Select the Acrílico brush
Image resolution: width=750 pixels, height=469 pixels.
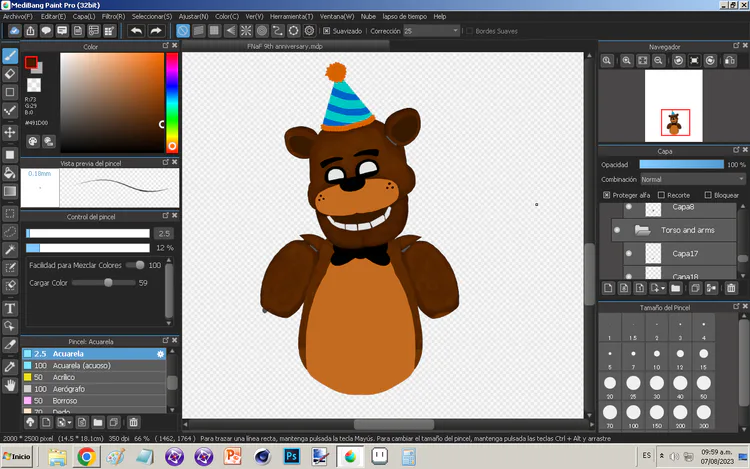coord(94,377)
